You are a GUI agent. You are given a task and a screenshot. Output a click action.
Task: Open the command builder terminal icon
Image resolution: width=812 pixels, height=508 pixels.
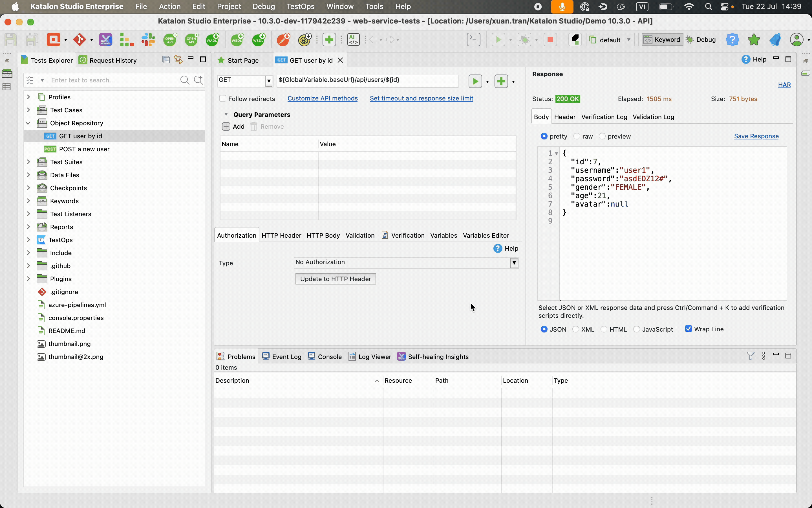473,40
